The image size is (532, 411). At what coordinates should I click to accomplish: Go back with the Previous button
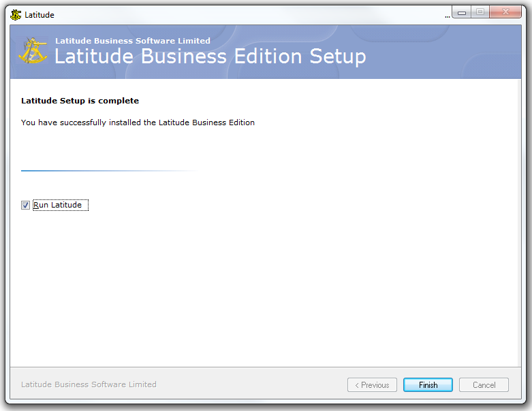373,385
